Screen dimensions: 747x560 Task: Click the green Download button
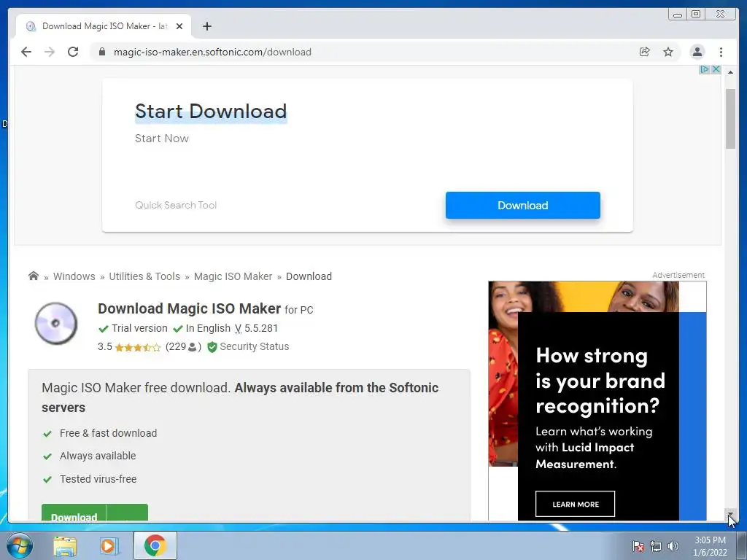pos(95,513)
